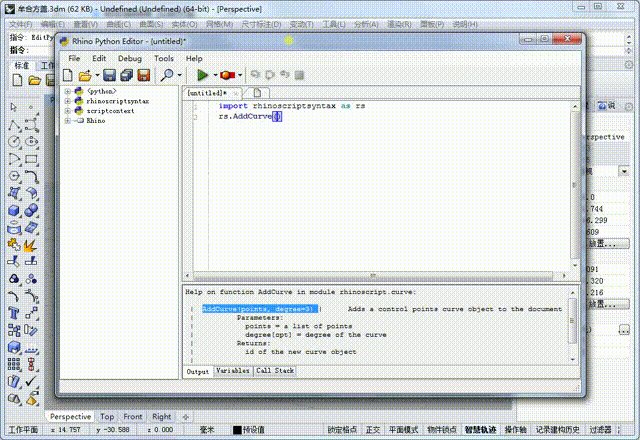Select the Rectangle tool in Rhino sidebar
The height and width of the screenshot is (440, 640).
coord(31,159)
